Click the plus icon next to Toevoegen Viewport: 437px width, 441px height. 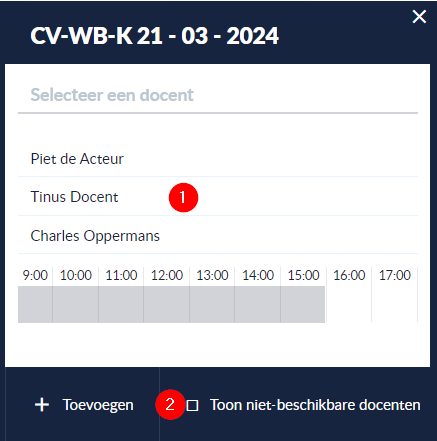42,405
